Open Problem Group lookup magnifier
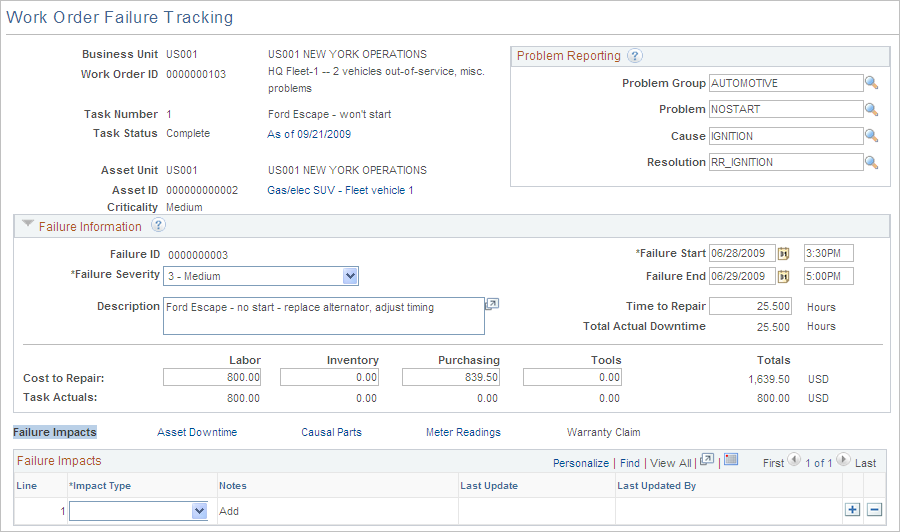The width and height of the screenshot is (900, 532). coord(871,83)
